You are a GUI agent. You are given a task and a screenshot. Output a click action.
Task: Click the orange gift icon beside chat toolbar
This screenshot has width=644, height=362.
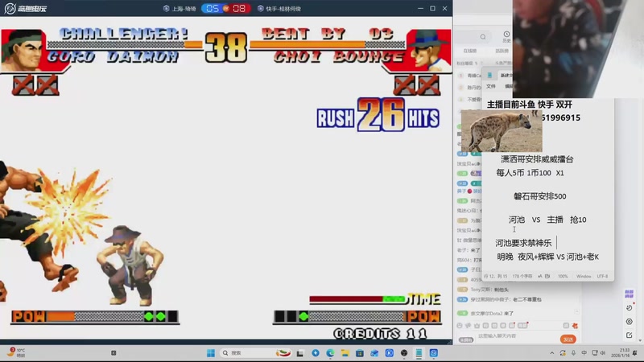(575, 326)
